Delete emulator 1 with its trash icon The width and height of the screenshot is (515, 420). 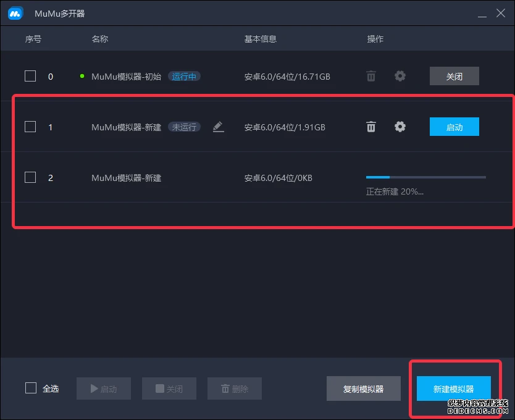pos(371,127)
